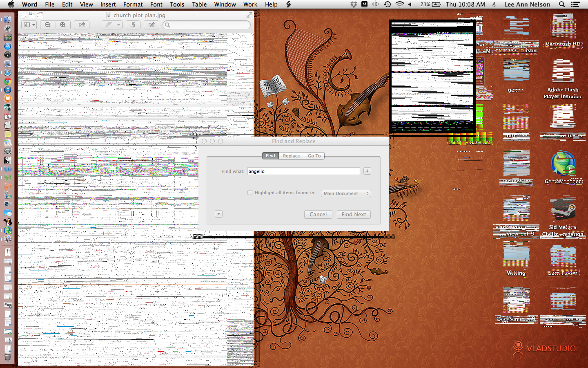The height and width of the screenshot is (368, 588).
Task: Open the Main Document dropdown
Action: pos(346,193)
